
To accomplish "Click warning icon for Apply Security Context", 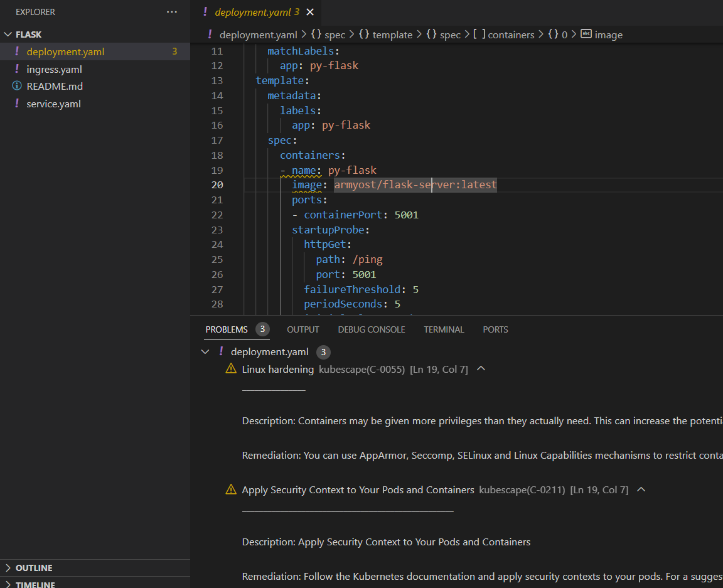I will point(231,489).
